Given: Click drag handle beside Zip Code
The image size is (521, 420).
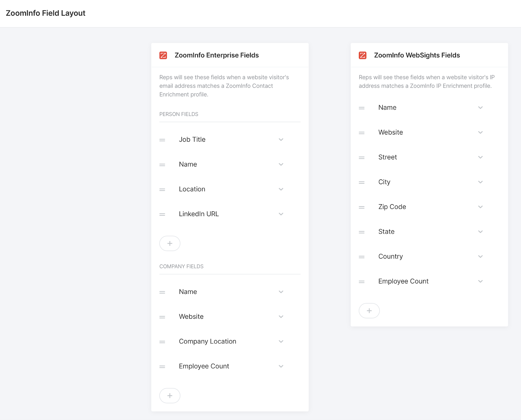Looking at the screenshot, I should tap(361, 207).
